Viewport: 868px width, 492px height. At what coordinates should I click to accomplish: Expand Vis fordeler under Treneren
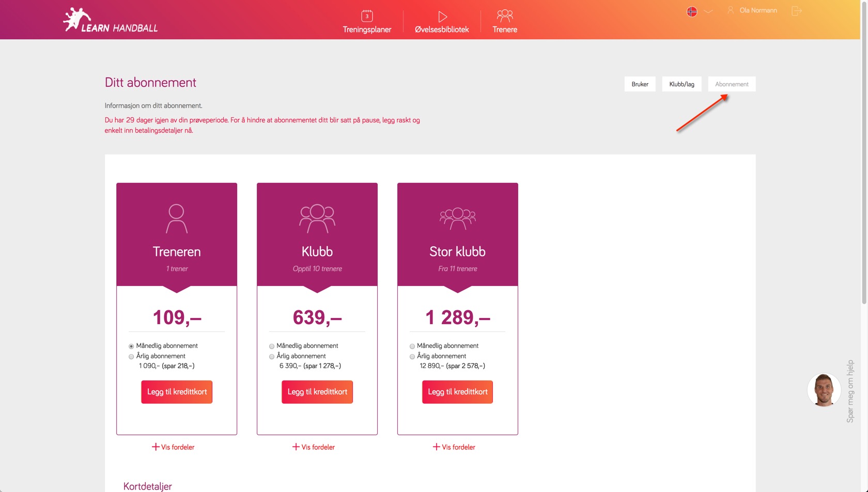(173, 447)
